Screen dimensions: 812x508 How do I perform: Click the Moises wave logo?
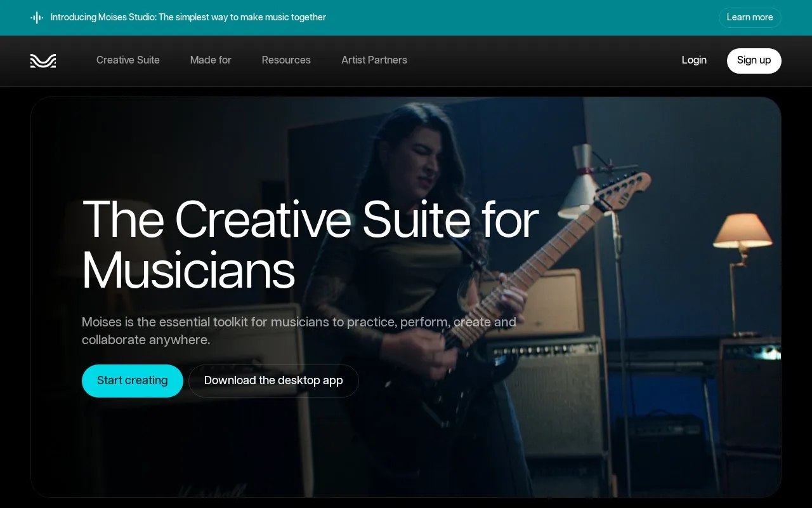pyautogui.click(x=43, y=60)
